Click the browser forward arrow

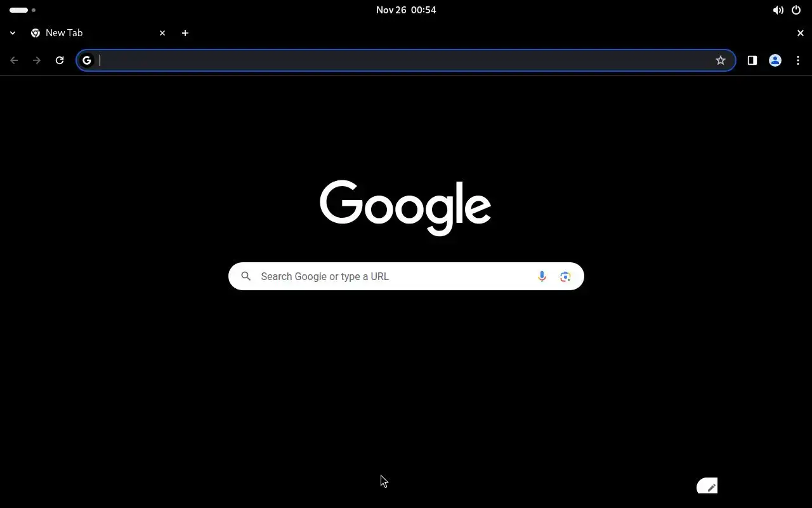tap(37, 60)
